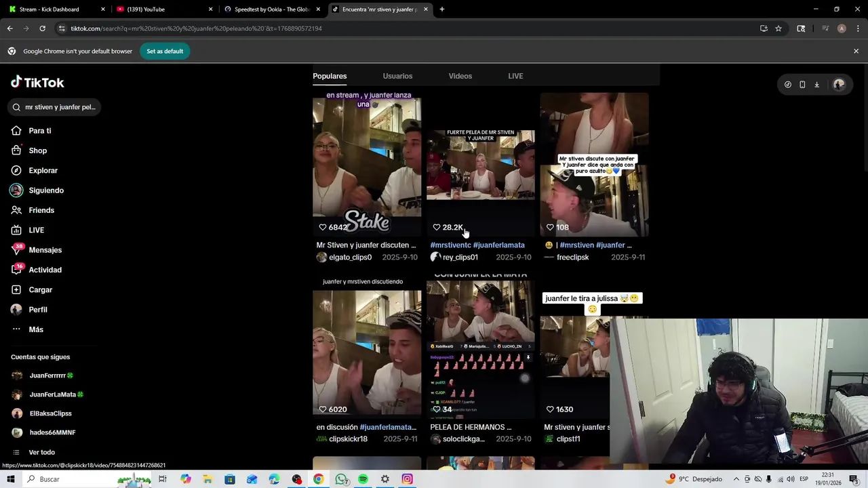View site information icon in address bar
Screen dimensions: 868x488
tap(62, 28)
